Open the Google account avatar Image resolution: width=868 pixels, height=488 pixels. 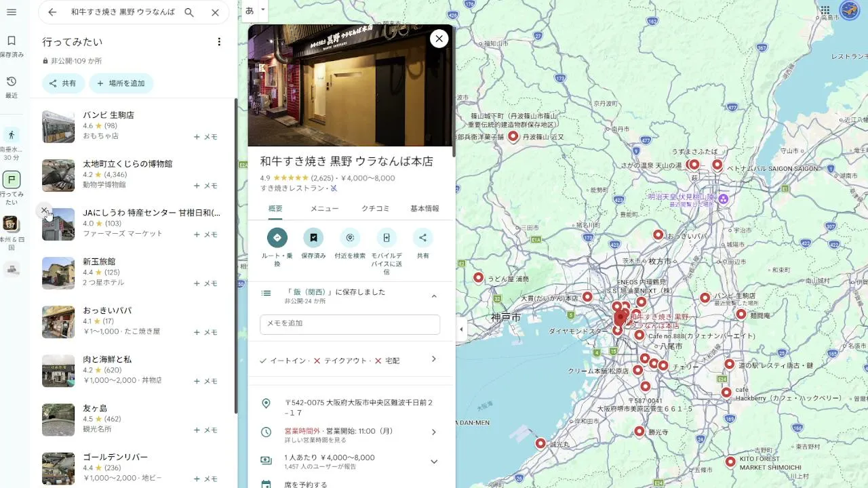point(850,10)
